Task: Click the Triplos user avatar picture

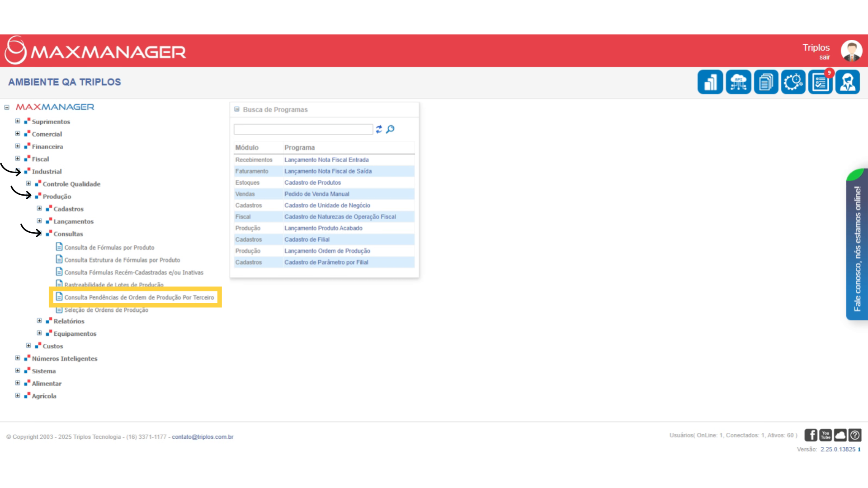Action: tap(851, 51)
